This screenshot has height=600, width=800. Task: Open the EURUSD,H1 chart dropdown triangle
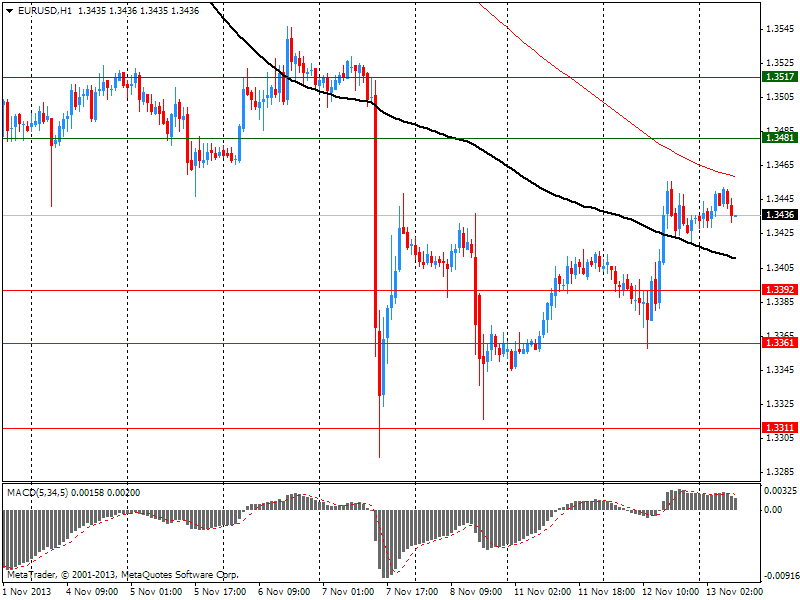[x=9, y=11]
